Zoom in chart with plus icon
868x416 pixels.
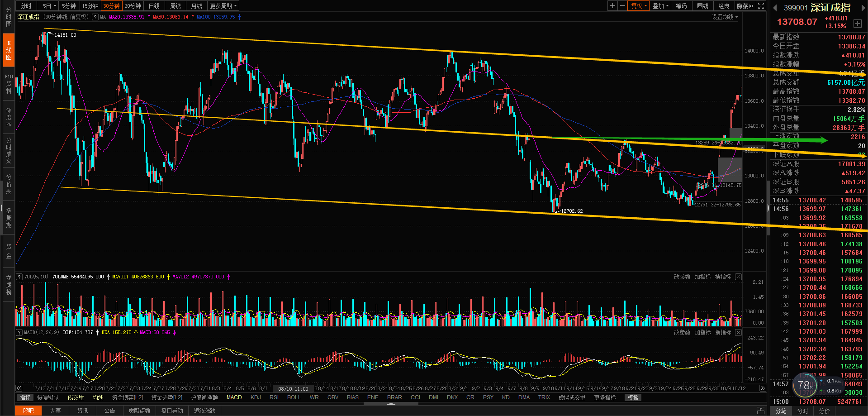pyautogui.click(x=612, y=6)
